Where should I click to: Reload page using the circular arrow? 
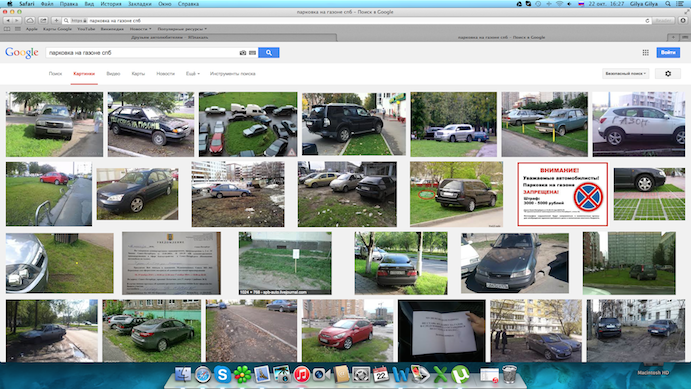[x=647, y=21]
